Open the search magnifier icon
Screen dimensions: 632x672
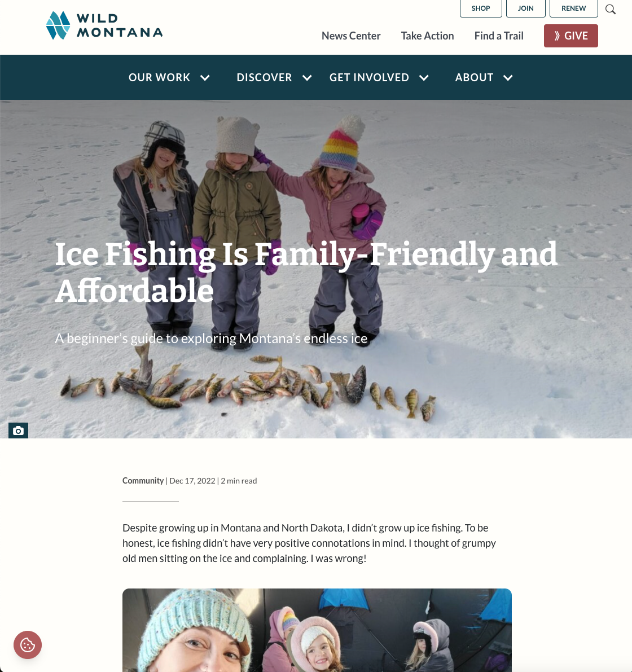click(x=611, y=9)
